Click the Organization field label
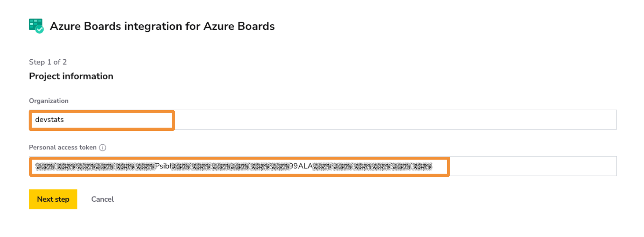The width and height of the screenshot is (644, 237). (x=49, y=101)
